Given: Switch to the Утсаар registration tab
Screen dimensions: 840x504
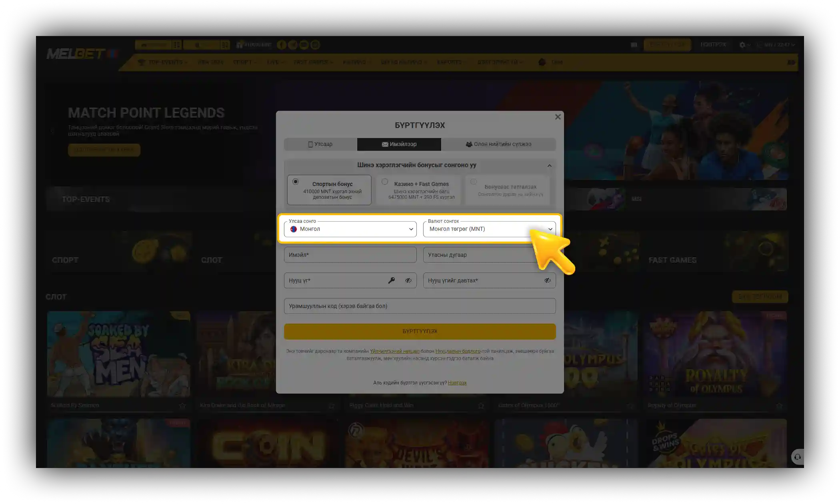Looking at the screenshot, I should (320, 144).
